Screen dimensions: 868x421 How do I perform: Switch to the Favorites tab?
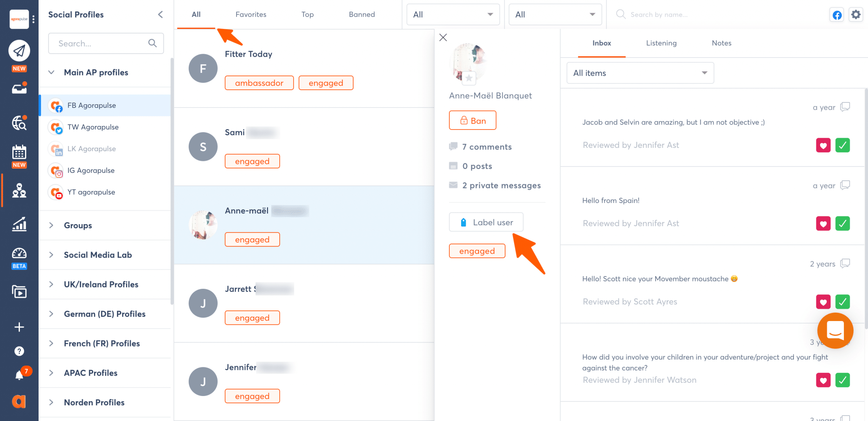click(x=251, y=14)
